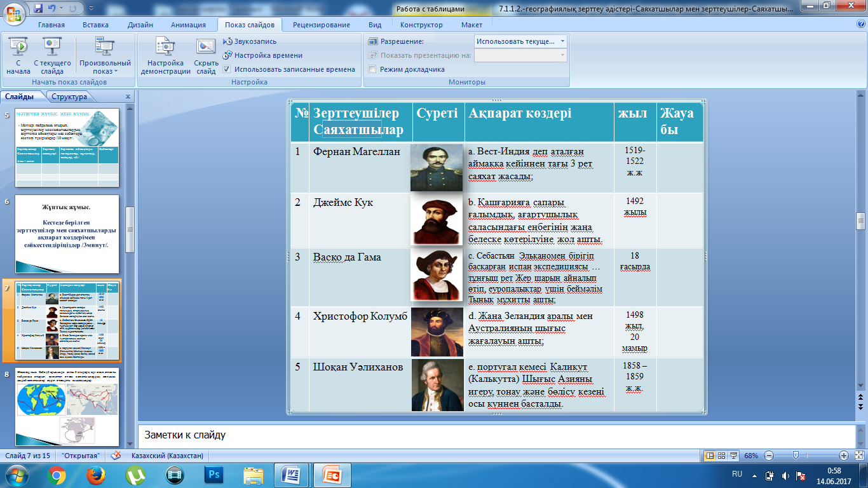Undo the last action
This screenshot has width=868, height=488.
[x=53, y=8]
